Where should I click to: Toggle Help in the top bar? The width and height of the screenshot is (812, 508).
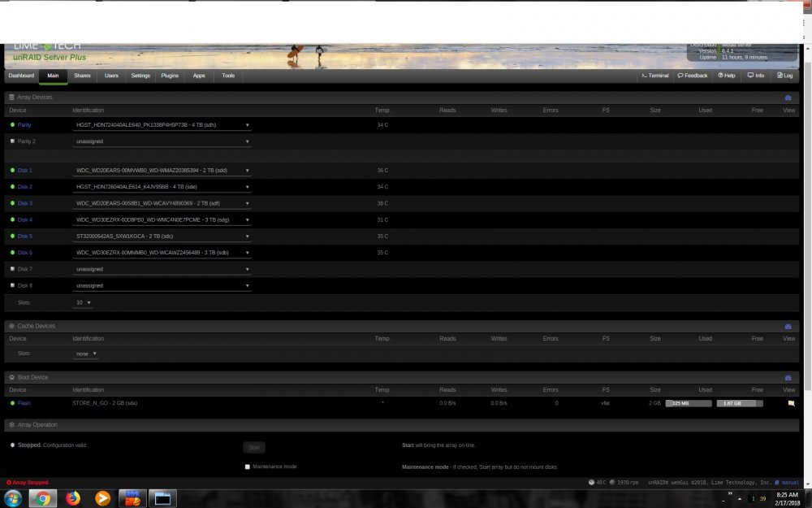coord(727,76)
